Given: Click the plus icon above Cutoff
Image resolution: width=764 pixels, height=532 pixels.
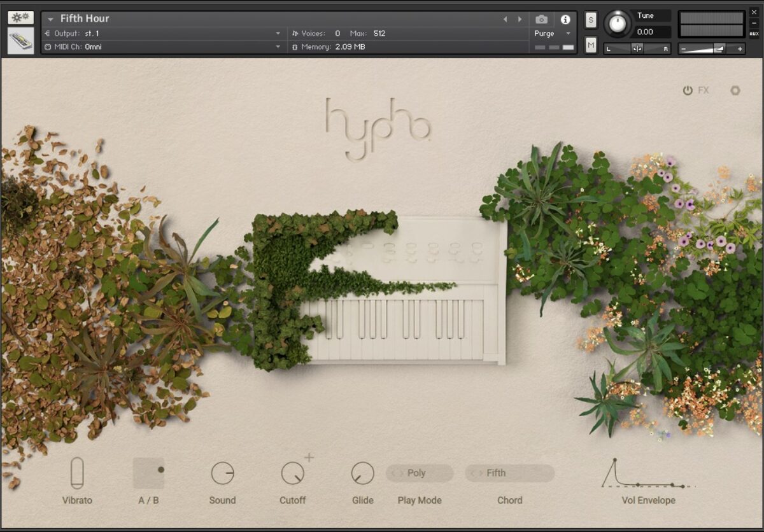Looking at the screenshot, I should tap(309, 457).
